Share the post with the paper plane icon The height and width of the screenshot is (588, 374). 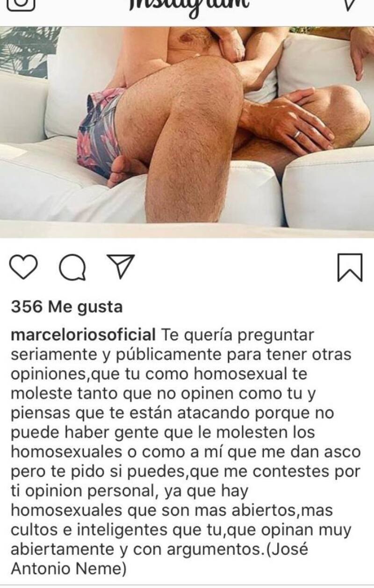pyautogui.click(x=121, y=267)
